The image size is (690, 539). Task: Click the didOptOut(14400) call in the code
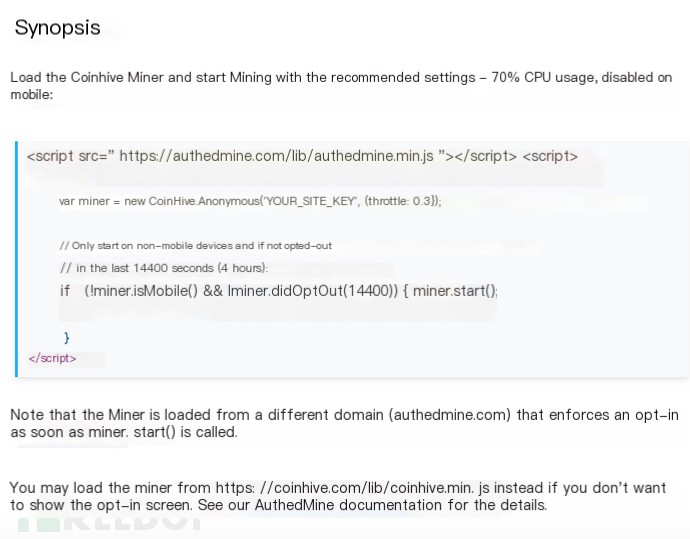[x=339, y=291]
